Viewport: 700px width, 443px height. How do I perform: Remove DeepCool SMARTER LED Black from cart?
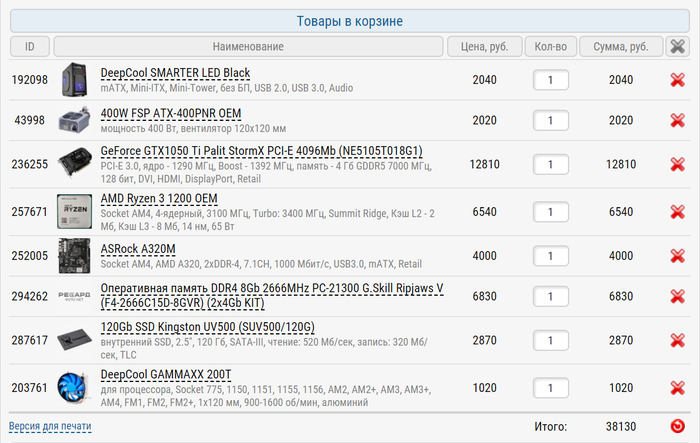(677, 80)
